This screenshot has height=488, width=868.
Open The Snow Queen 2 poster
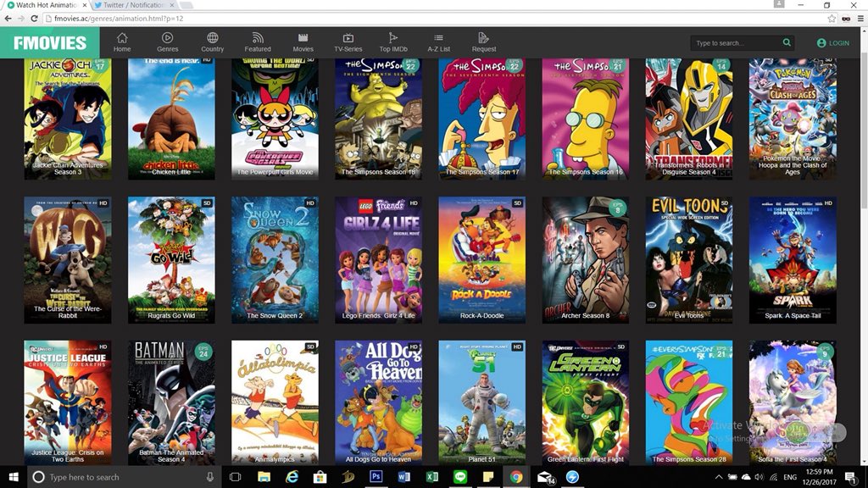[x=275, y=260]
